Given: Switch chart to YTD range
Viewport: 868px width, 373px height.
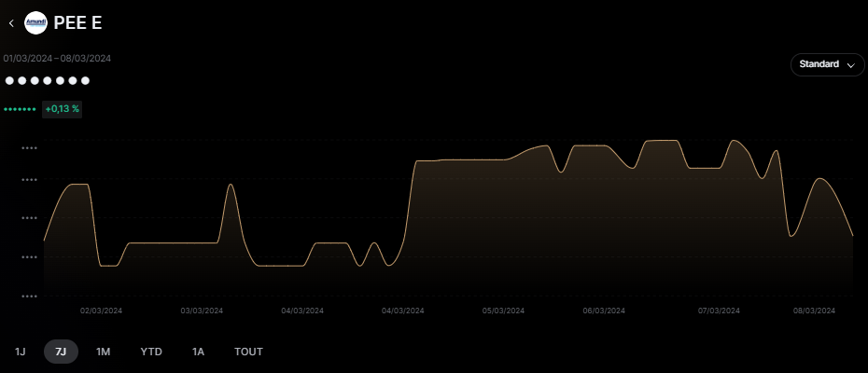Looking at the screenshot, I should tap(151, 352).
